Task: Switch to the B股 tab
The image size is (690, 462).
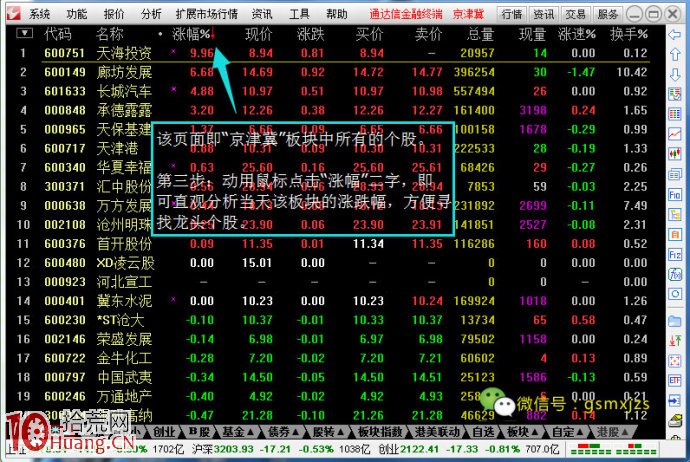Action: tap(199, 432)
